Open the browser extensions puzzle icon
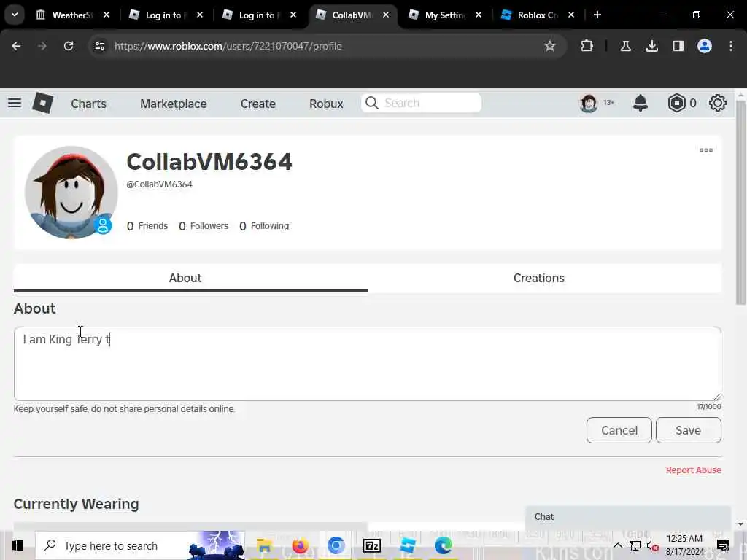This screenshot has width=747, height=560. 587,46
